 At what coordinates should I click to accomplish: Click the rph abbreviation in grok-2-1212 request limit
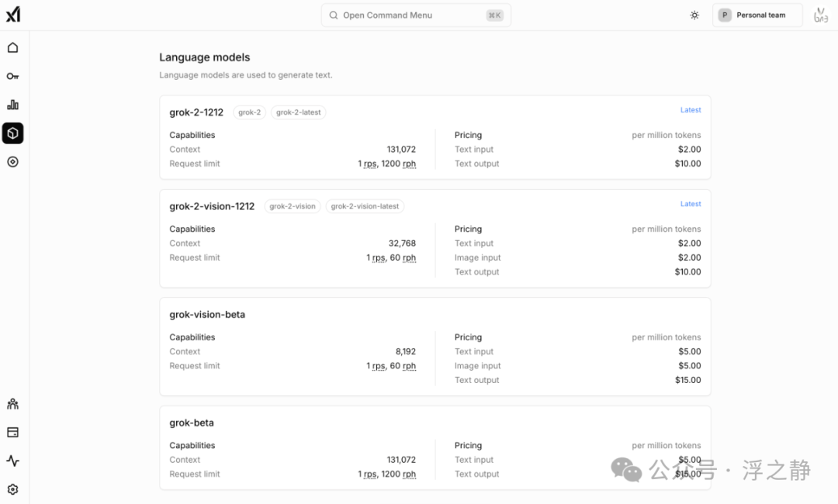410,164
